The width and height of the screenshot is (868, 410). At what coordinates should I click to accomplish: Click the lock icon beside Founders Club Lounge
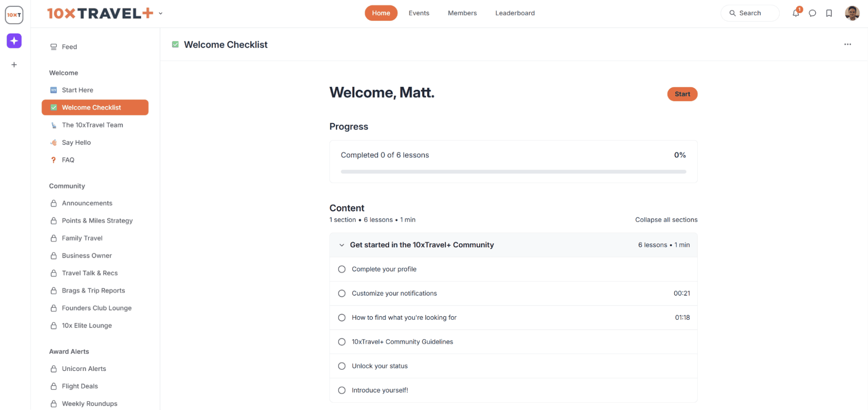(x=53, y=308)
